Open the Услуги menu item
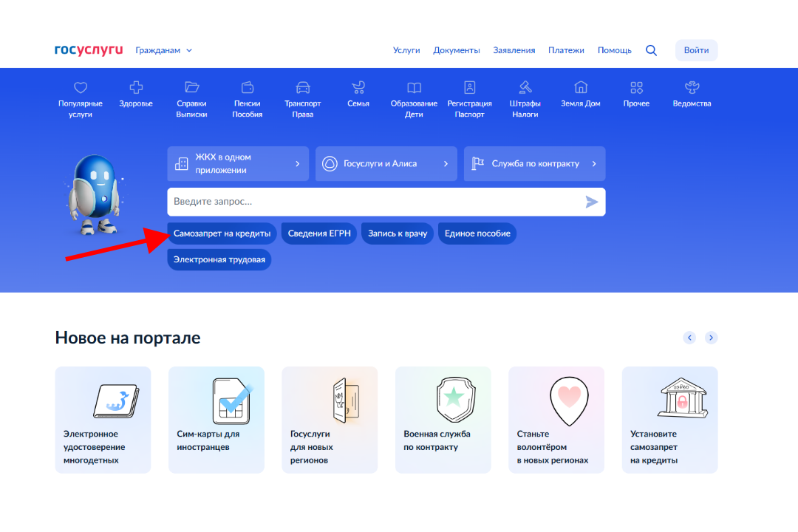Screen dimensions: 798x532 406,50
